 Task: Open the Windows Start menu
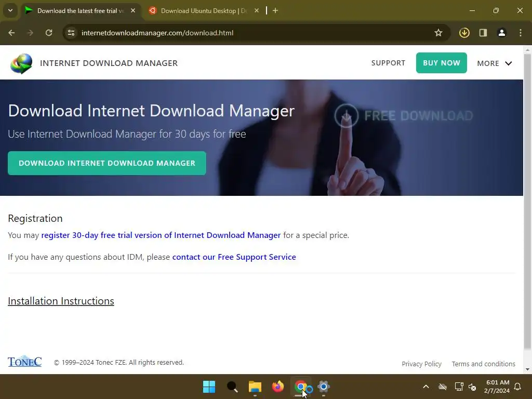[209, 387]
